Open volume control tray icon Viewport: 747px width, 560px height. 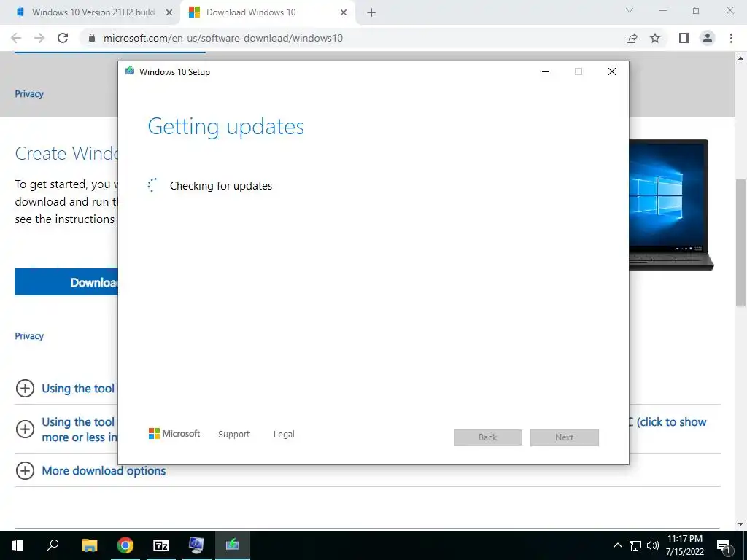pos(653,545)
